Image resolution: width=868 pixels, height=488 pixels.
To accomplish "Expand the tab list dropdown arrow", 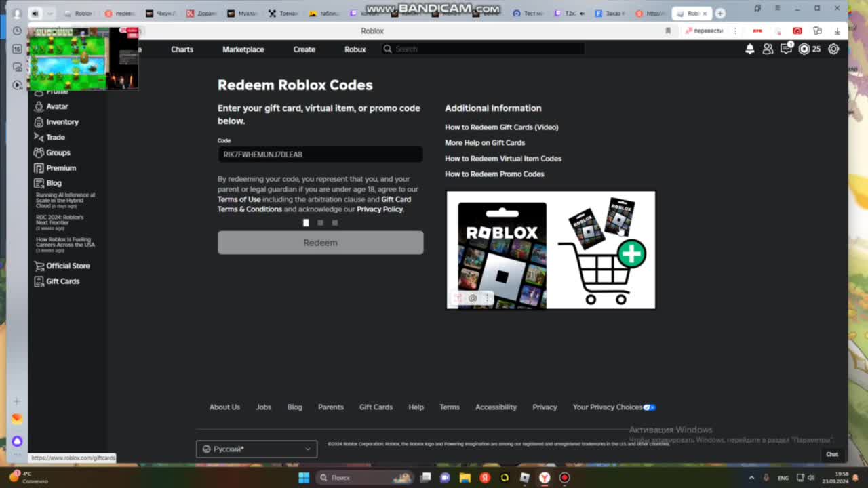I will tap(50, 13).
